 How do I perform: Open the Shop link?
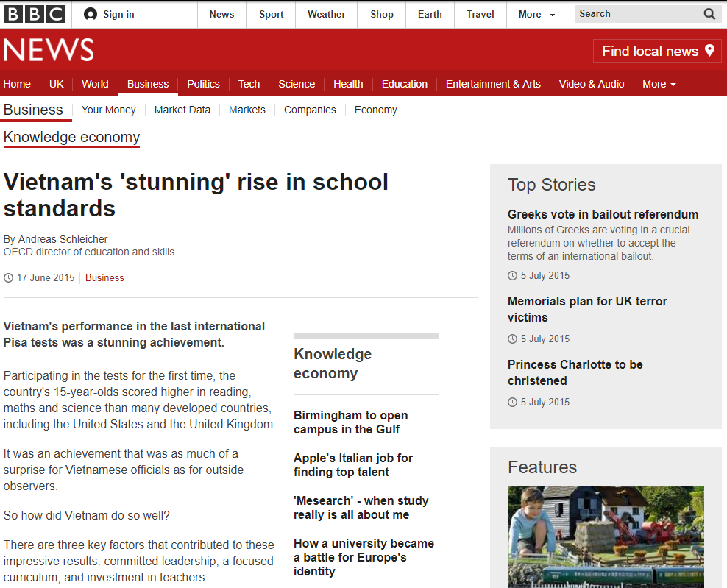[x=382, y=15]
